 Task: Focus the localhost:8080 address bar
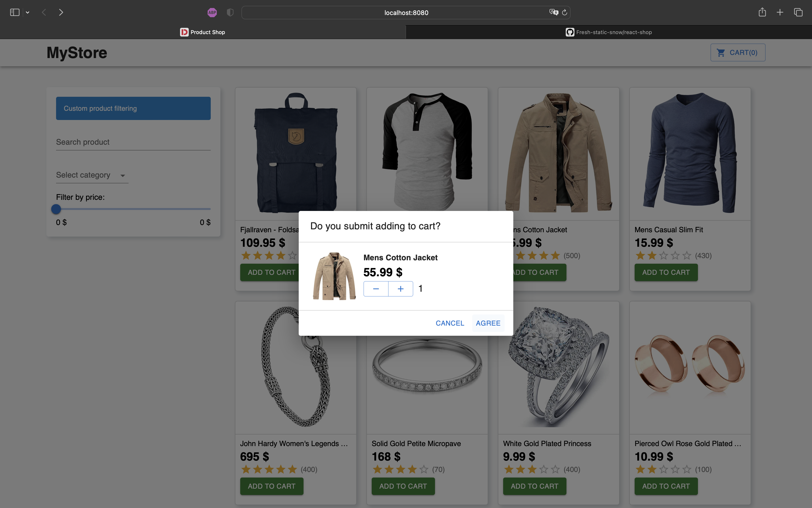point(406,12)
